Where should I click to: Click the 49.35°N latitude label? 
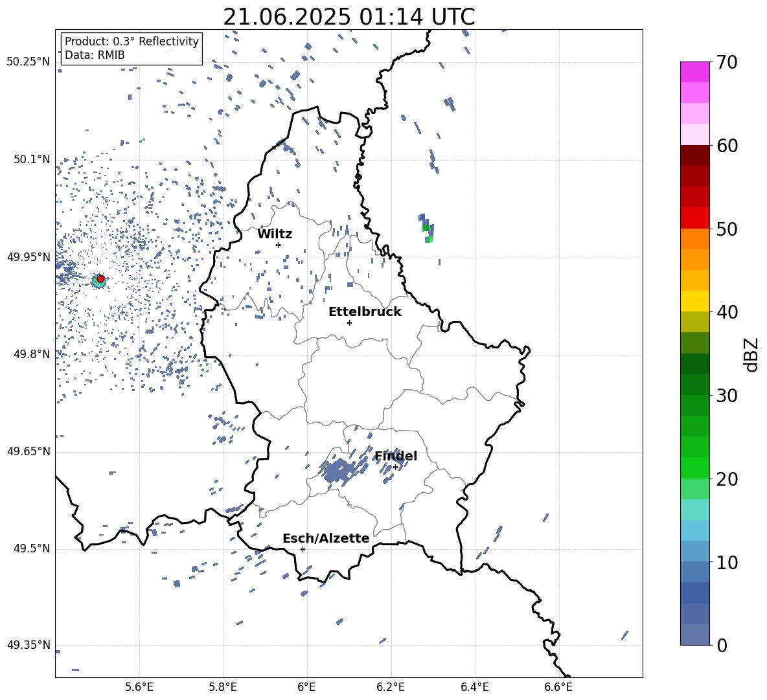pos(29,646)
